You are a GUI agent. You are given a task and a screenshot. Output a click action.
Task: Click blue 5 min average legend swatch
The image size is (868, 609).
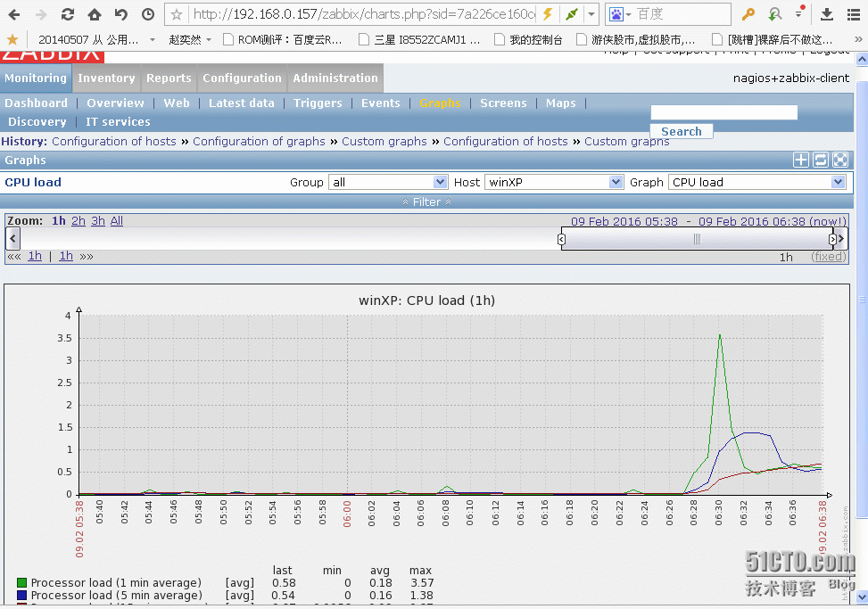point(21,595)
